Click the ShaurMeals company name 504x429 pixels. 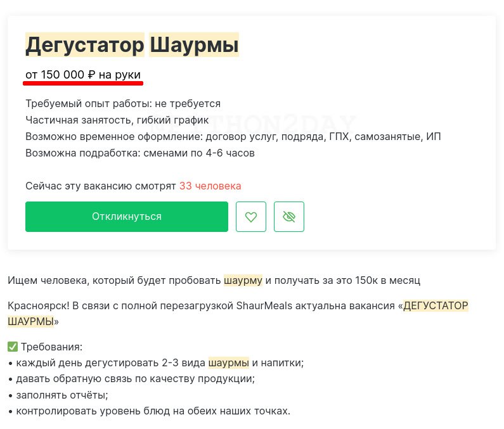point(264,305)
